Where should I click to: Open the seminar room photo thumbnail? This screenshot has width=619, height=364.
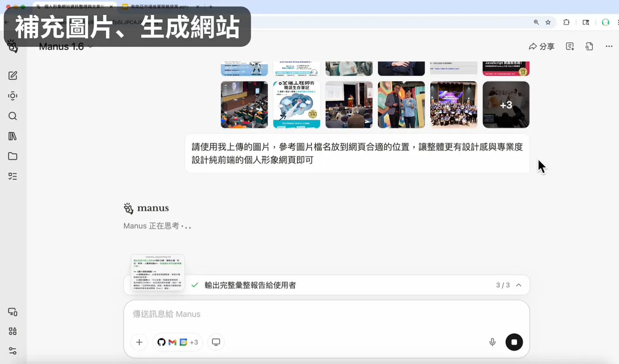click(x=349, y=105)
